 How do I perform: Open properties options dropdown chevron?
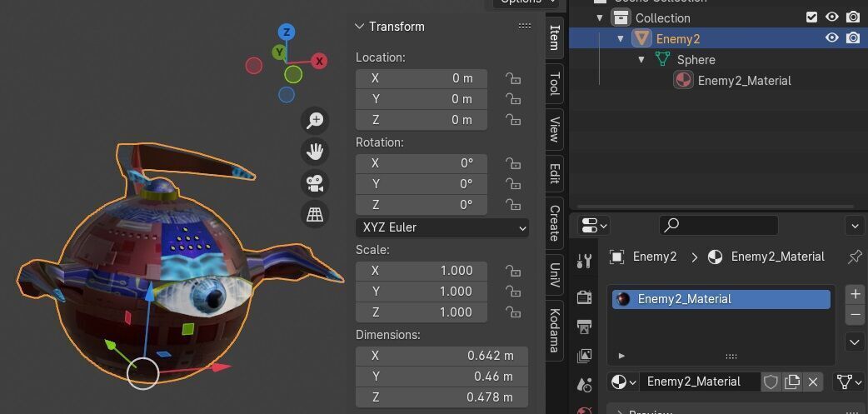click(x=856, y=226)
